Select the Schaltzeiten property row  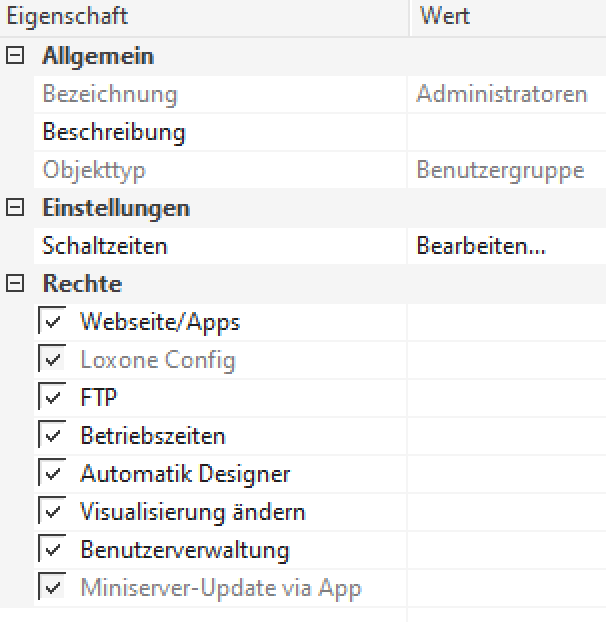[x=105, y=246]
